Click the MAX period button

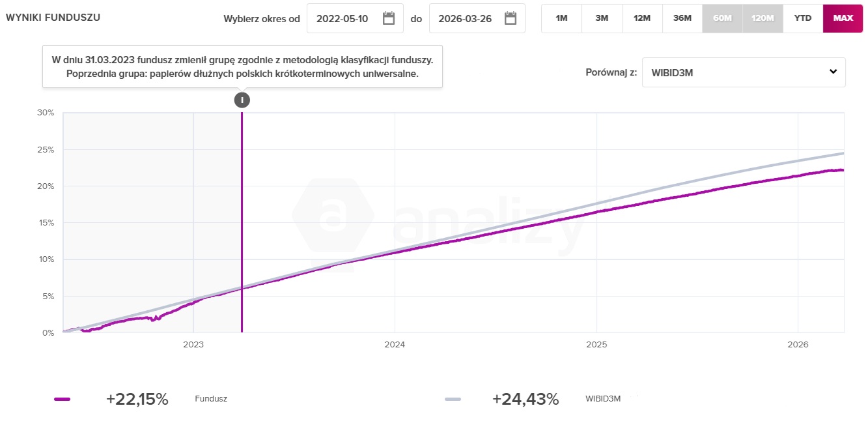843,18
